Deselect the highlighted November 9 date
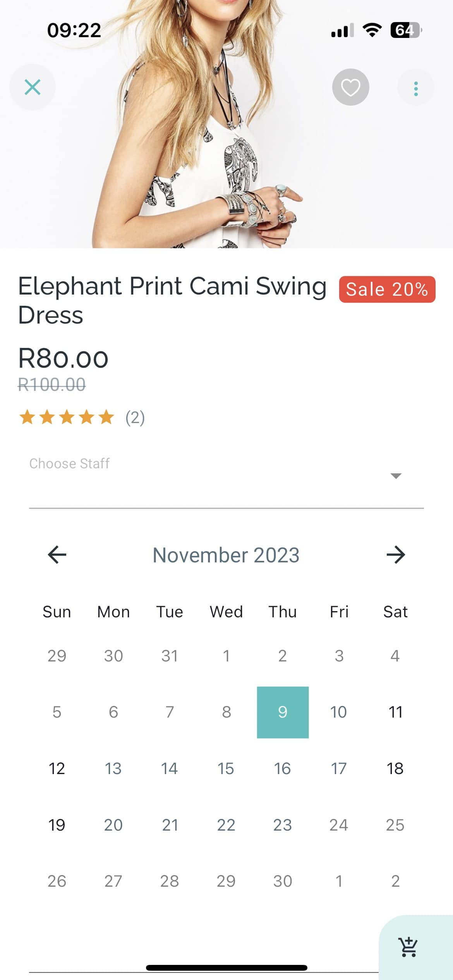This screenshot has width=453, height=980. tap(283, 711)
